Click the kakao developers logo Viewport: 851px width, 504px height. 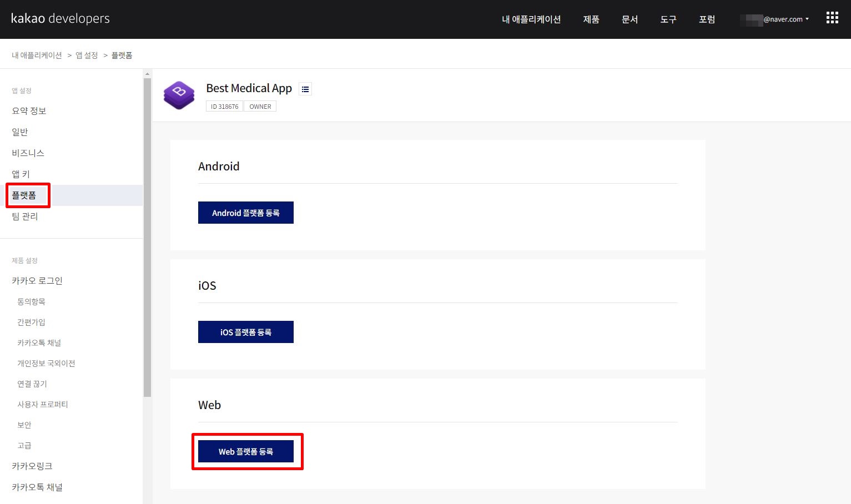61,18
